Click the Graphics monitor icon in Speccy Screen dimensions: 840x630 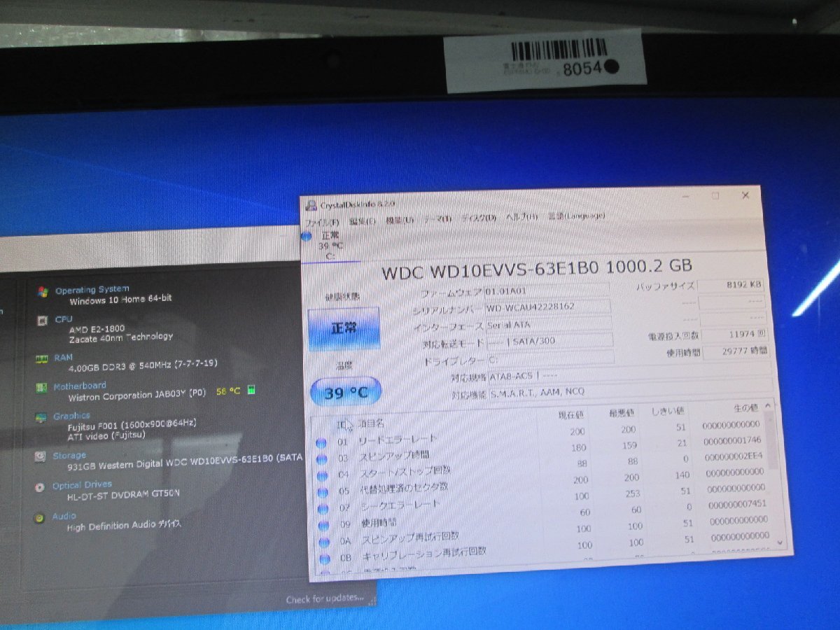pyautogui.click(x=41, y=418)
